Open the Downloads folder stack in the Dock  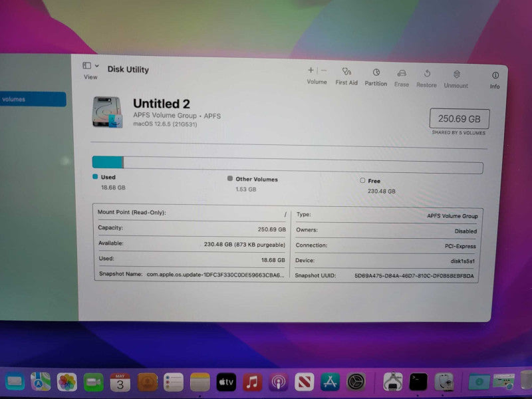tap(479, 382)
